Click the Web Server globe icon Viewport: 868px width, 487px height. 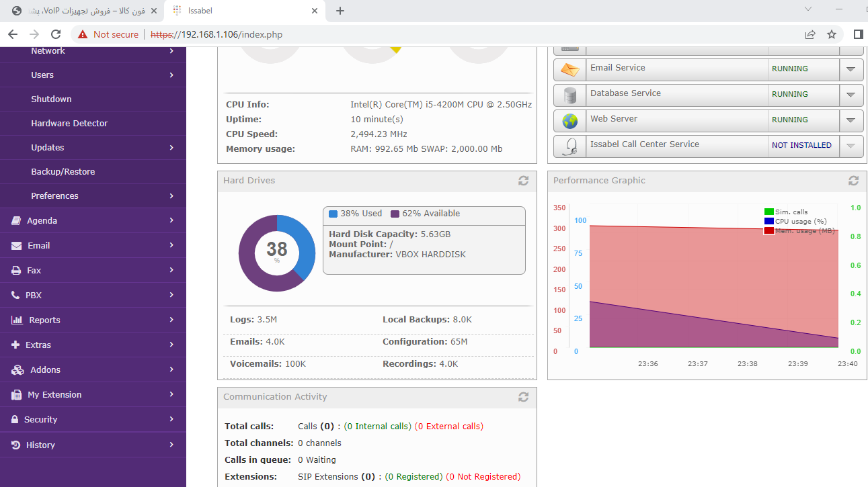click(x=570, y=121)
